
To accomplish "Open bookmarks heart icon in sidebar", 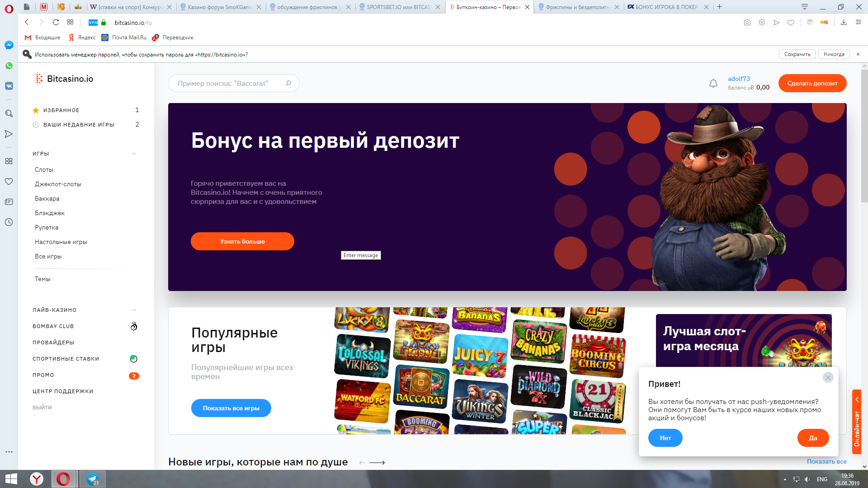I will click(x=9, y=182).
